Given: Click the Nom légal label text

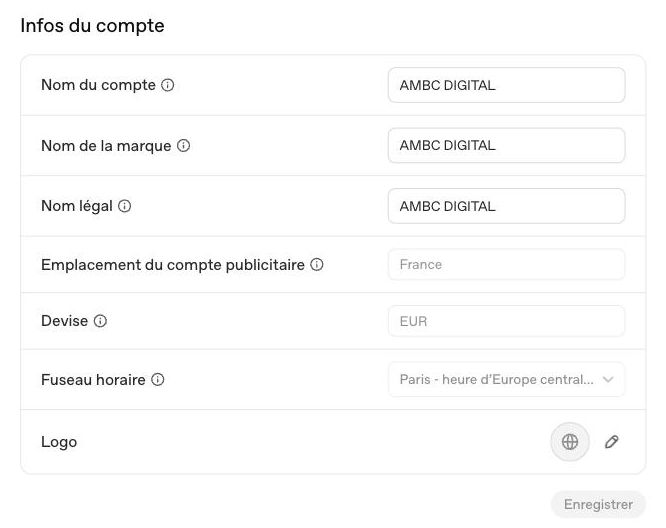Looking at the screenshot, I should [x=77, y=206].
